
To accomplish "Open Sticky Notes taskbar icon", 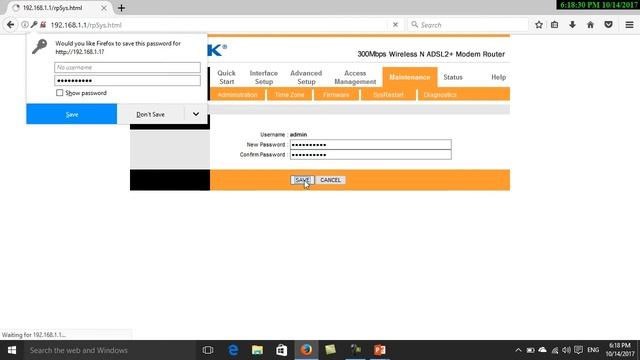I will 330,350.
